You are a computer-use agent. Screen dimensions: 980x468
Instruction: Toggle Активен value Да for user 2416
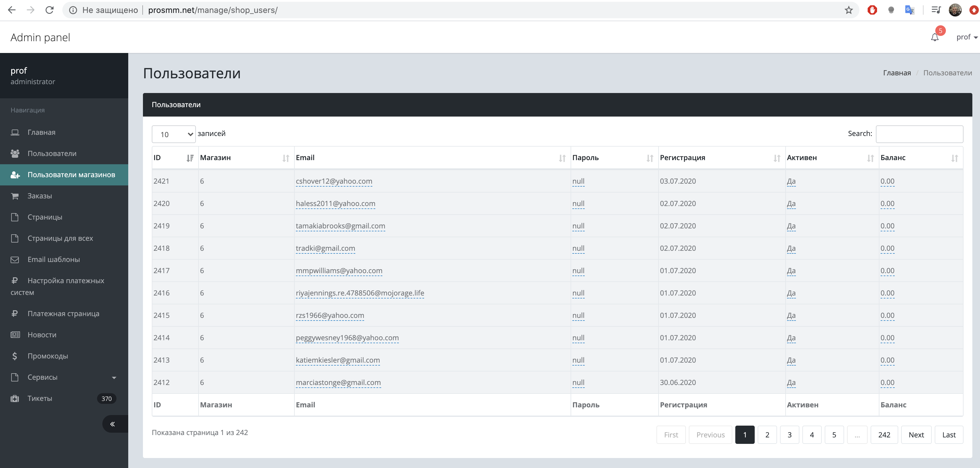coord(791,293)
